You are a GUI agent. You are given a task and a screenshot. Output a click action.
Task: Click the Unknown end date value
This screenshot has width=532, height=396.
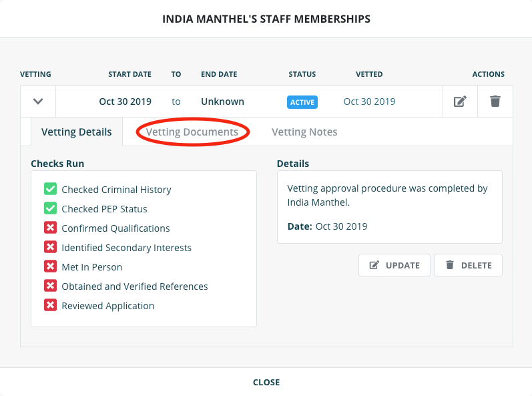tap(222, 102)
